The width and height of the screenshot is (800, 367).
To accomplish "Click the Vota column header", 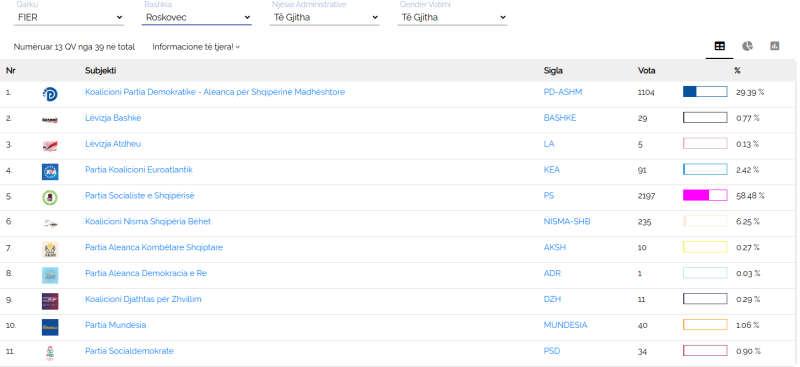I will [x=646, y=70].
